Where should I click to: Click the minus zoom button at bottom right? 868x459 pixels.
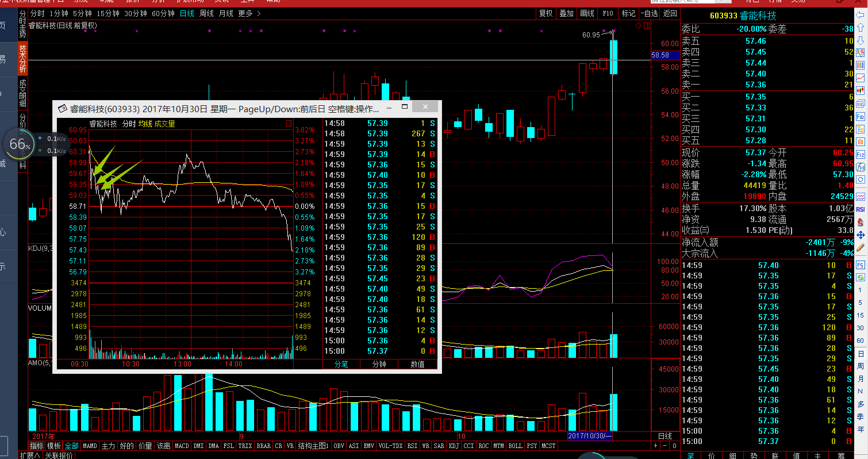[x=665, y=446]
